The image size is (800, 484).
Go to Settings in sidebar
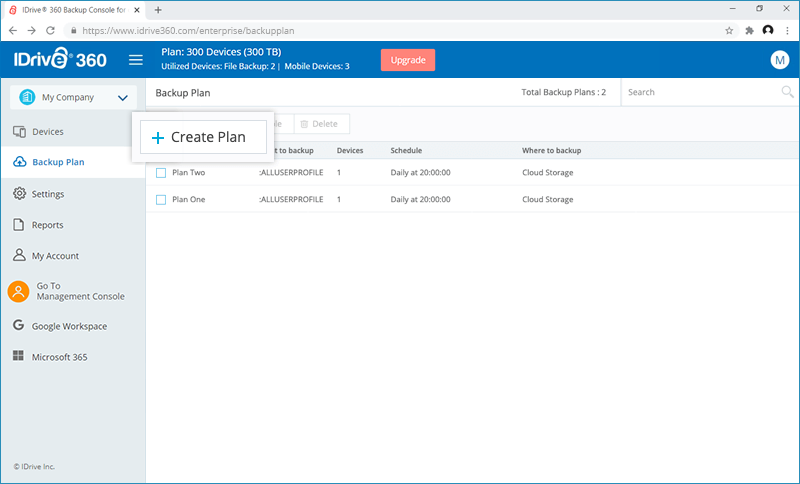point(47,194)
